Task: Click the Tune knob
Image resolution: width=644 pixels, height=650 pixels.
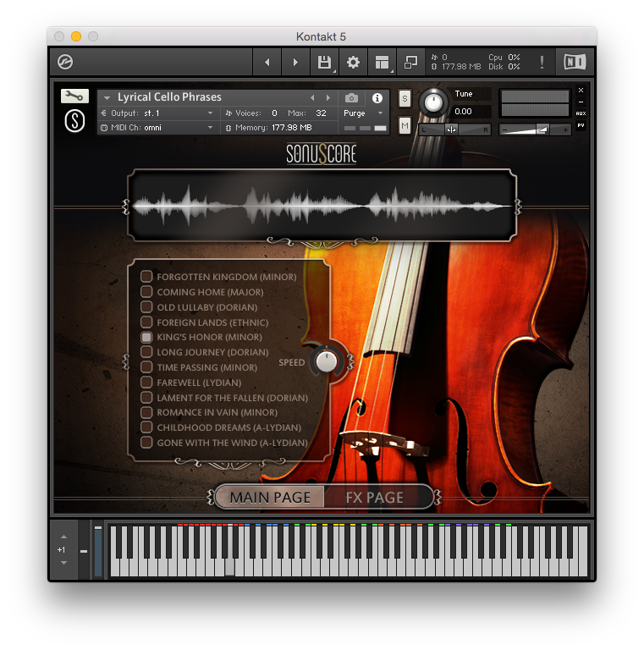Action: [433, 102]
